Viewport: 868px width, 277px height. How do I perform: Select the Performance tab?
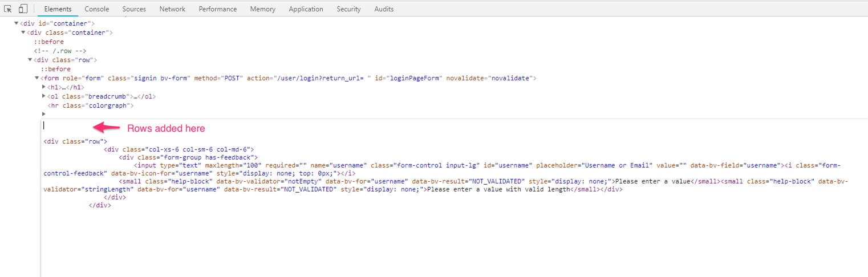(x=218, y=9)
